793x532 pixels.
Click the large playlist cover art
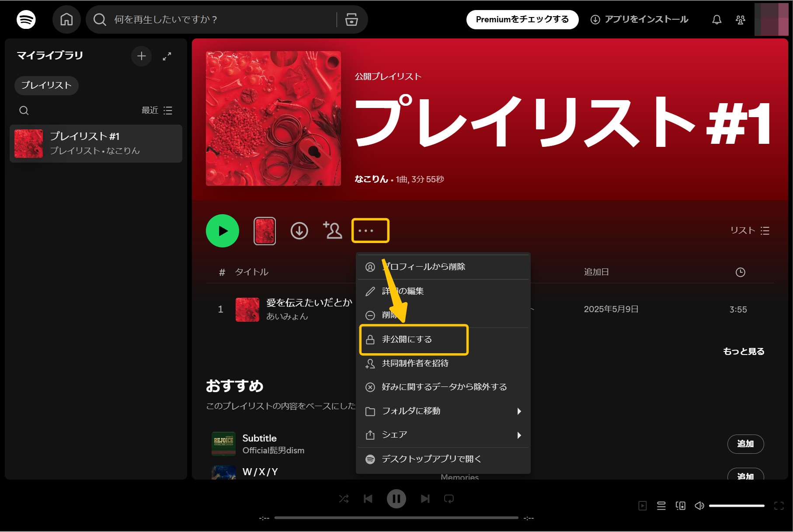273,118
